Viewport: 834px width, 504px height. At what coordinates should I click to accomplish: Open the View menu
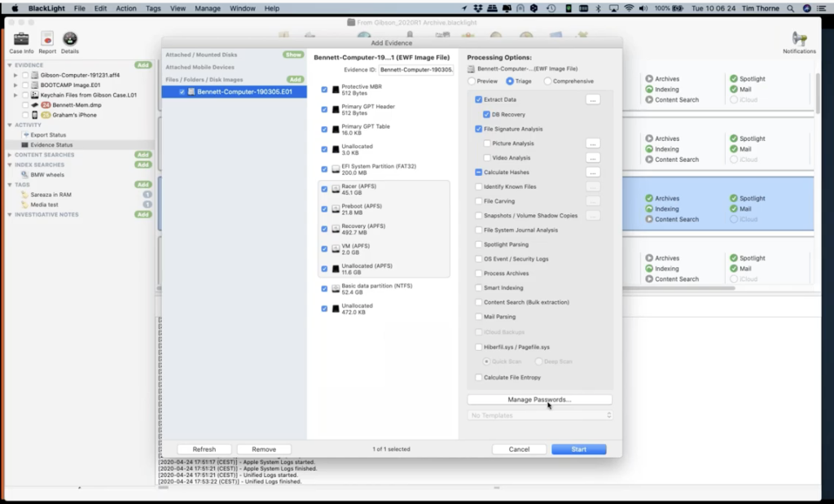click(178, 8)
